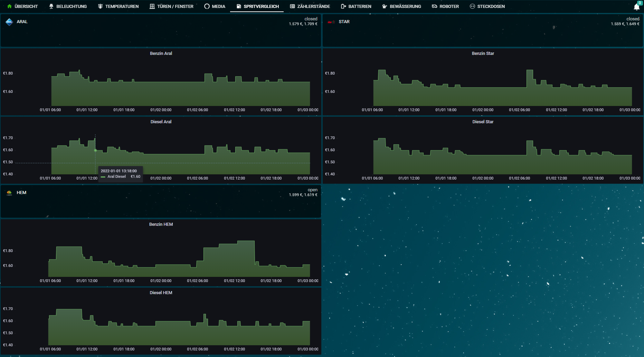This screenshot has height=357, width=644.
Task: Open the Media tab
Action: [215, 6]
